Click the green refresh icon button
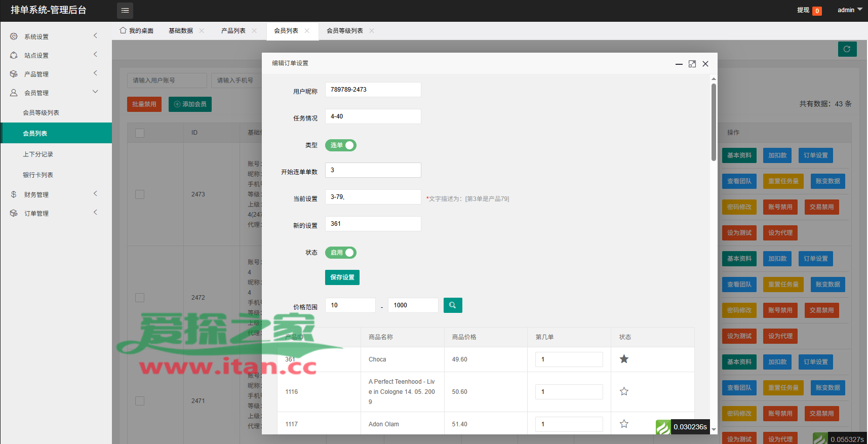 tap(847, 49)
